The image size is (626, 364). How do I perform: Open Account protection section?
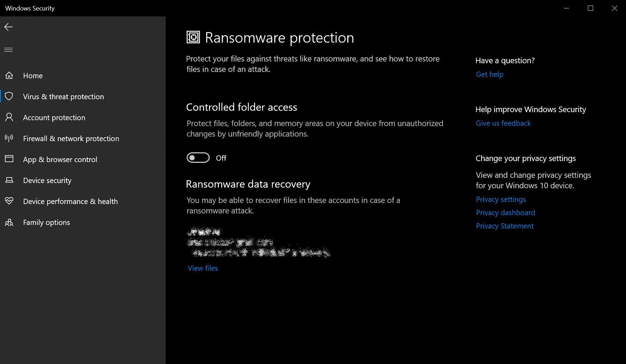coord(83,117)
